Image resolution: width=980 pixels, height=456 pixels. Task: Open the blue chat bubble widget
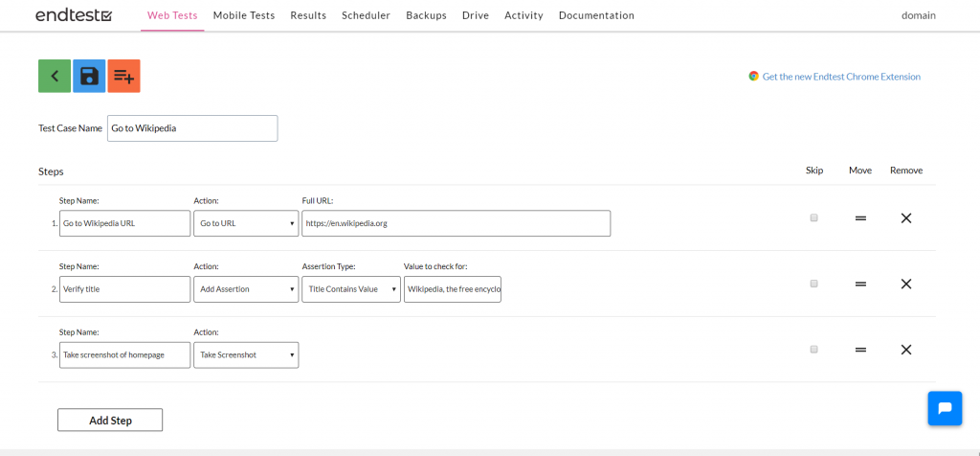945,408
